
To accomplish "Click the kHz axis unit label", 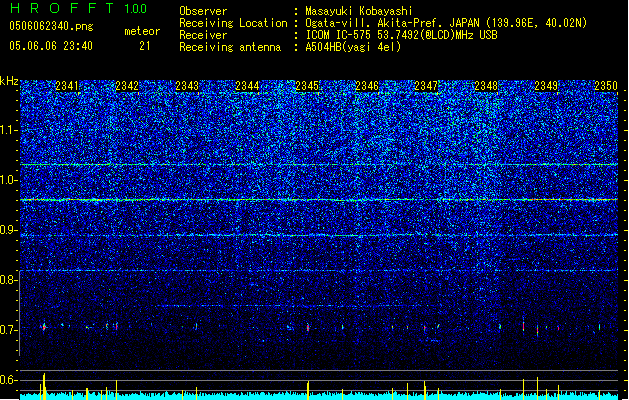I will 9,81.
